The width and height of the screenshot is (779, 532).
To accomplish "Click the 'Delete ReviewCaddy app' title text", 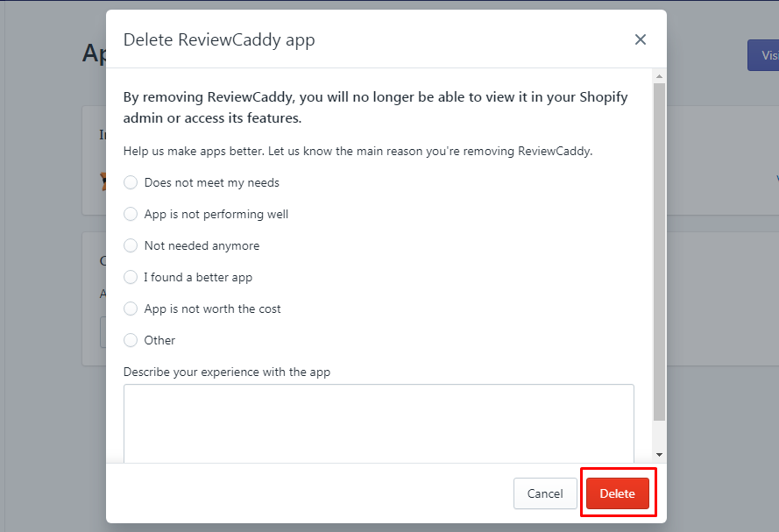I will tap(219, 39).
